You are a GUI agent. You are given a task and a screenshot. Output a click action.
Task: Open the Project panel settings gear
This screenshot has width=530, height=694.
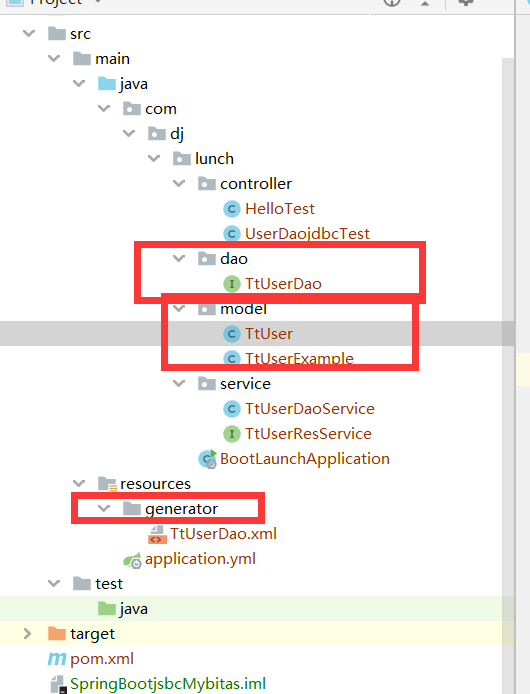(x=466, y=3)
